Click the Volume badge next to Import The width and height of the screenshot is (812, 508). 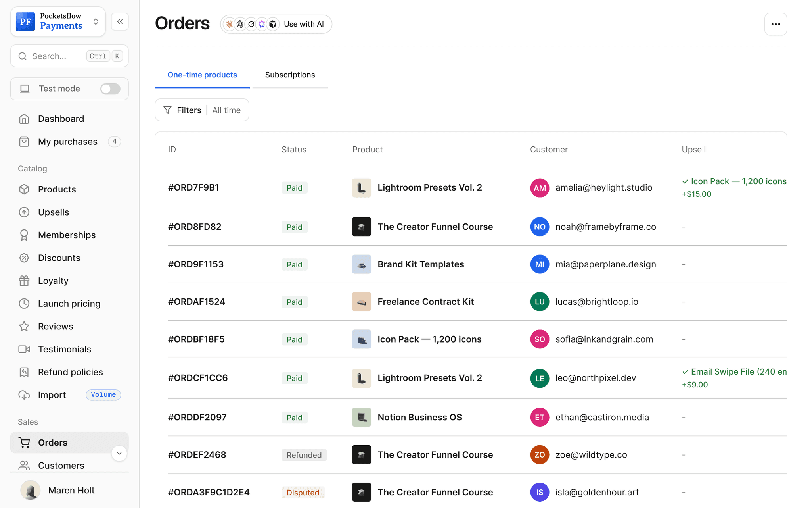point(103,395)
